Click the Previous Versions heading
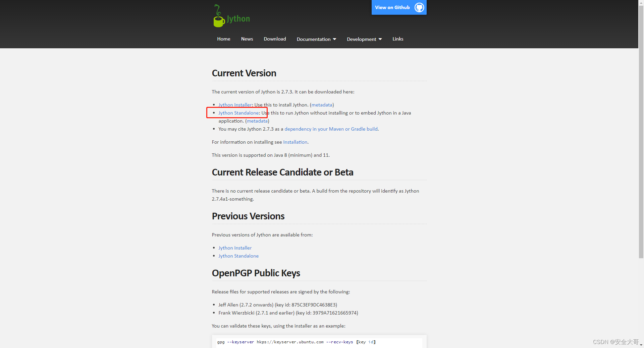The height and width of the screenshot is (348, 644). (x=248, y=216)
